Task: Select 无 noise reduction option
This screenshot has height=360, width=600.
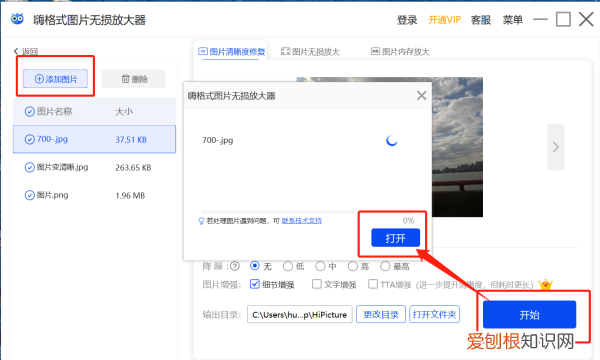Action: (255, 266)
